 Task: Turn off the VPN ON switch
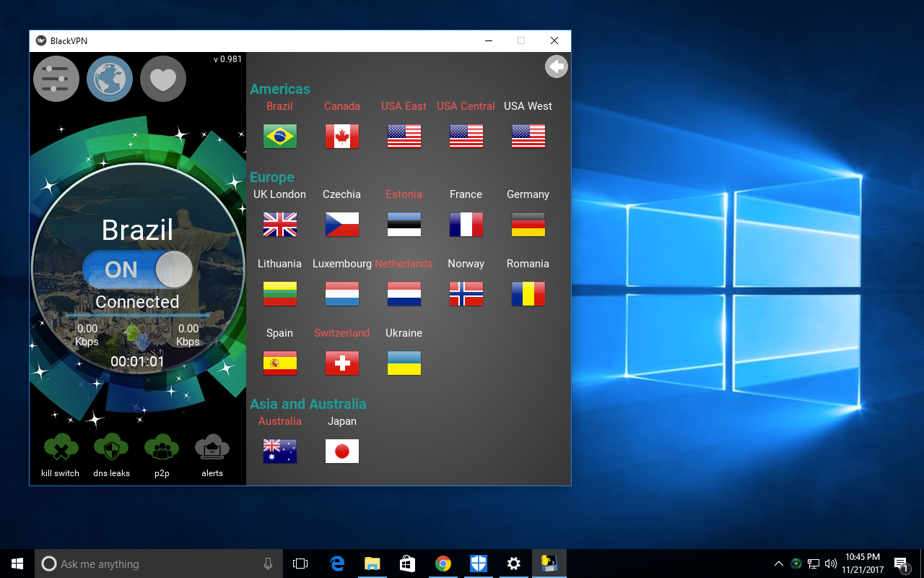click(138, 269)
